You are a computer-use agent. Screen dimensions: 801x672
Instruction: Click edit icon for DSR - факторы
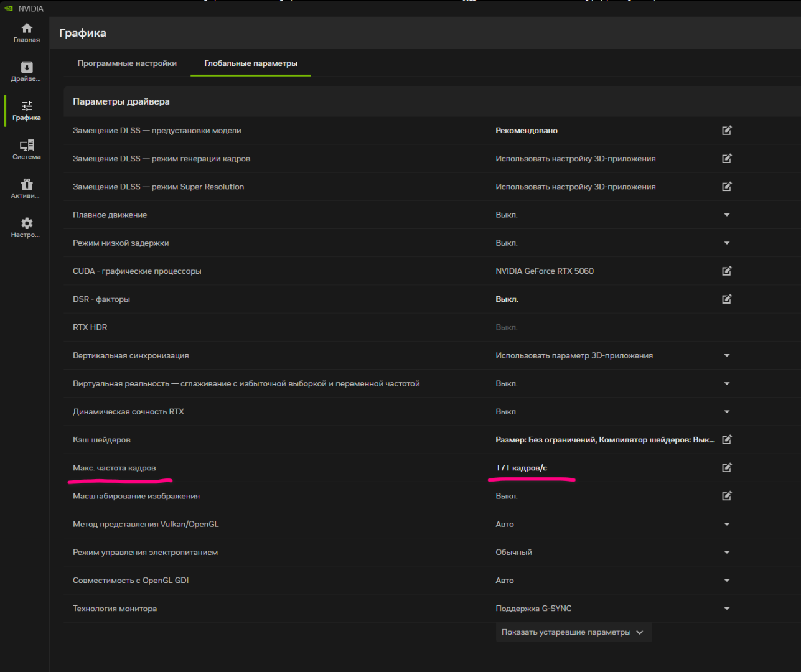click(x=726, y=299)
